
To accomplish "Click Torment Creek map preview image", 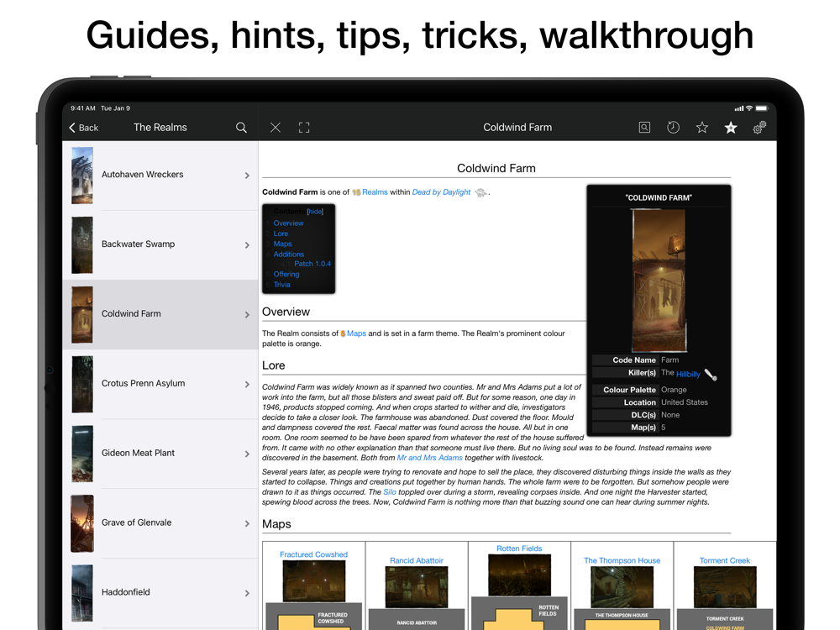I will [x=725, y=587].
